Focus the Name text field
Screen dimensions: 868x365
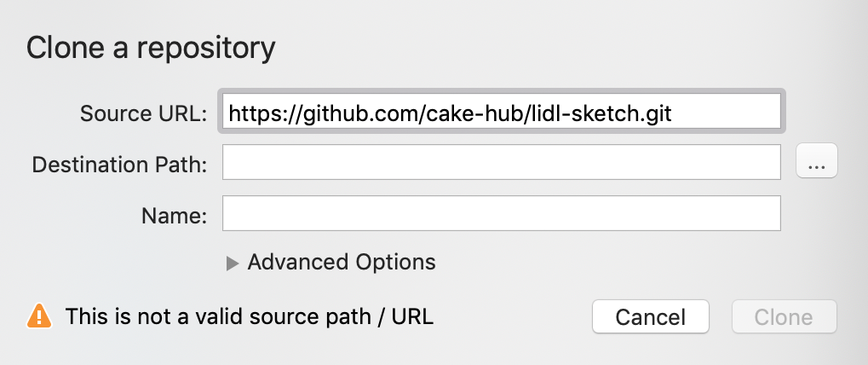[x=502, y=212]
